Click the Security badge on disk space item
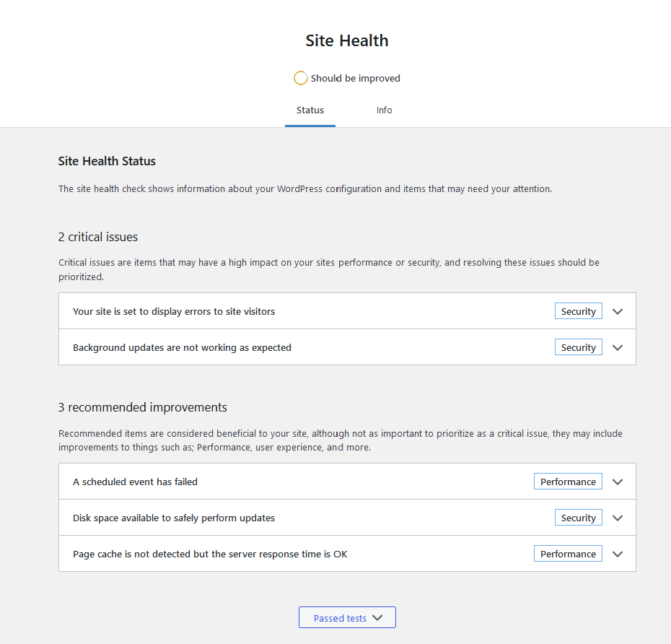The height and width of the screenshot is (644, 671). (578, 517)
